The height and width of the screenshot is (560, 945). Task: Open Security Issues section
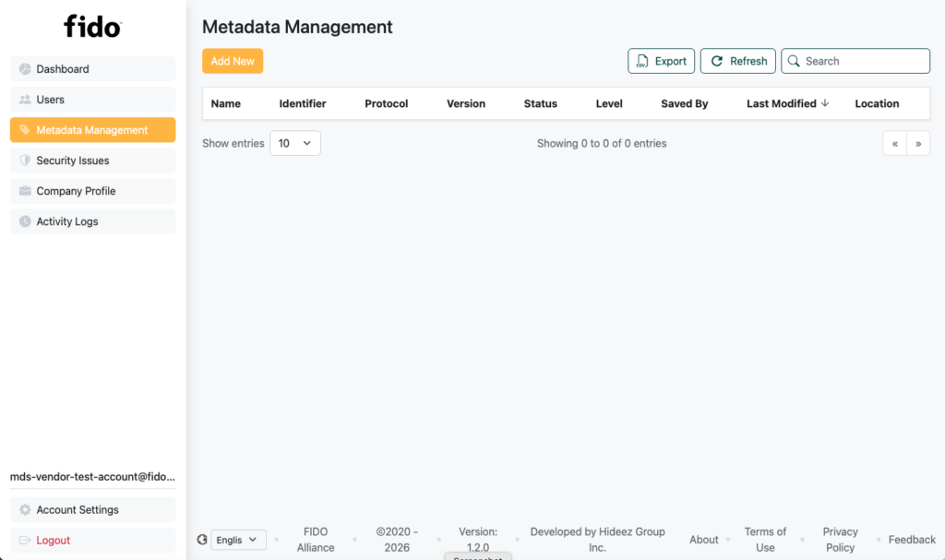93,161
